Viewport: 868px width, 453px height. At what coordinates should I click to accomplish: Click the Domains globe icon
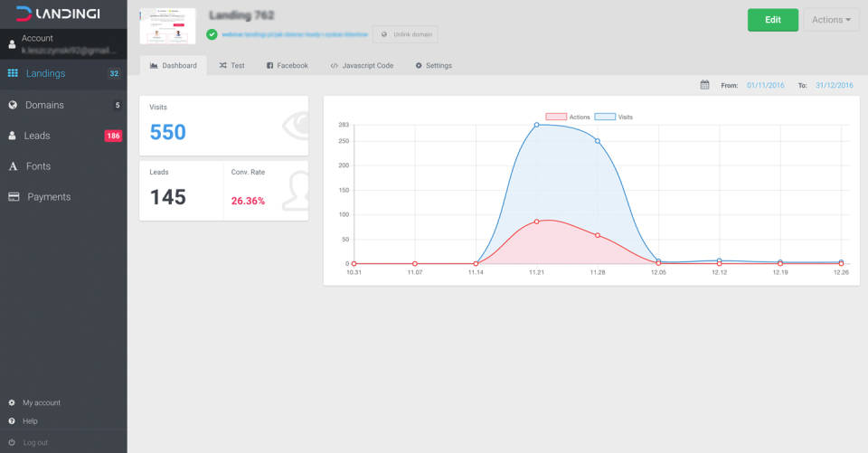[x=13, y=105]
